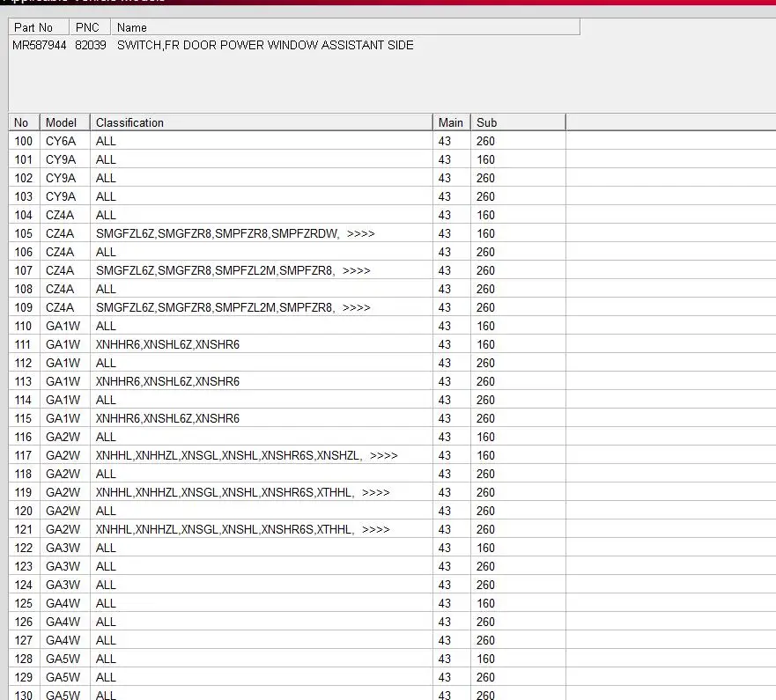Select row 122 model GA3W
Viewport: 776px width, 700px height.
pyautogui.click(x=63, y=549)
